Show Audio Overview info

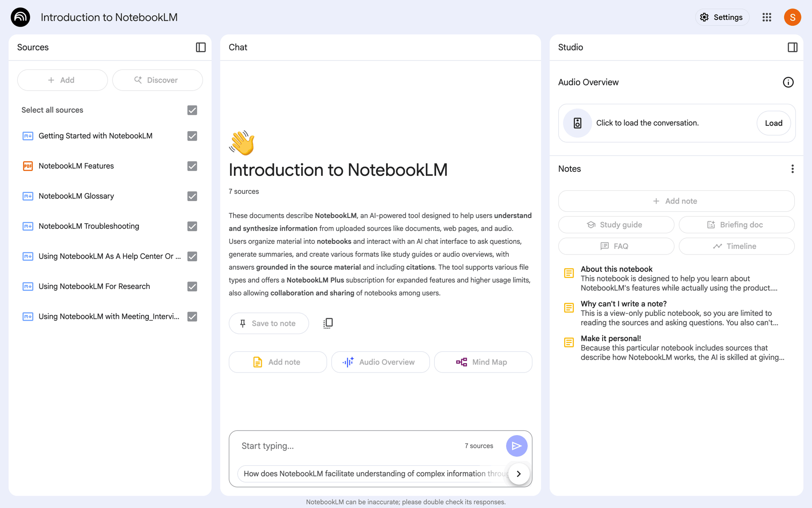(788, 82)
